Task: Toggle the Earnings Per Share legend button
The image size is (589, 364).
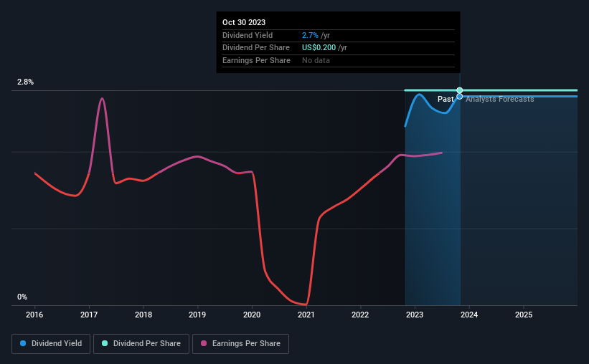Action: (x=240, y=344)
